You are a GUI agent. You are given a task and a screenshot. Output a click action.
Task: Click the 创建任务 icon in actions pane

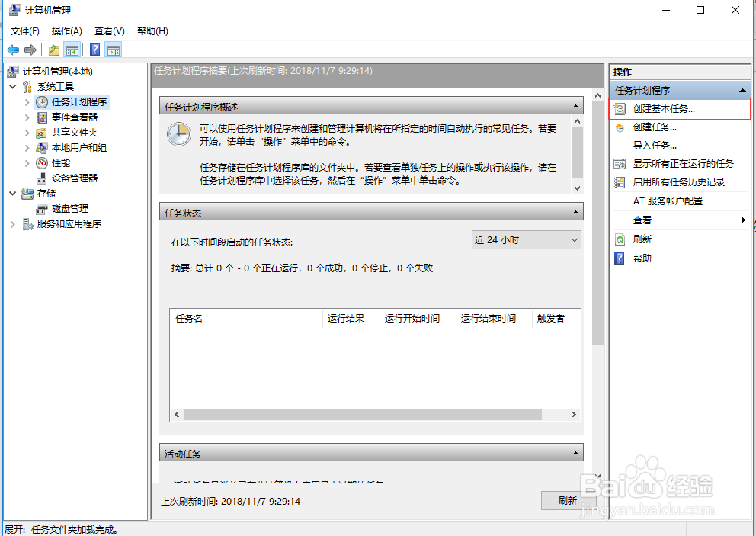point(620,127)
